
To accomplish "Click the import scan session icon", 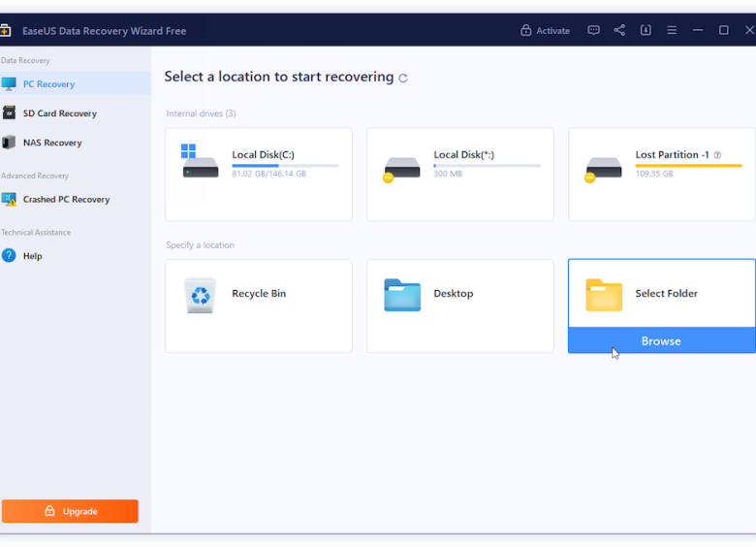I will click(646, 30).
